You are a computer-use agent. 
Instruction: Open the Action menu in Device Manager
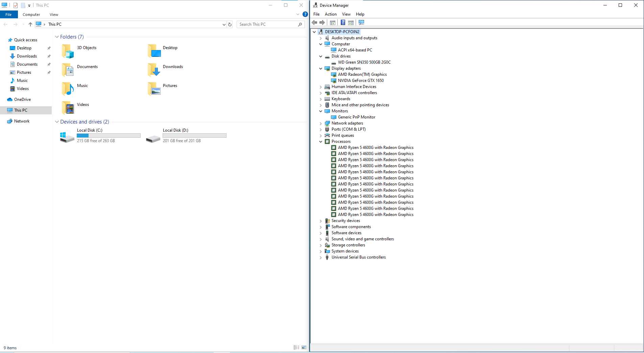[x=330, y=14]
